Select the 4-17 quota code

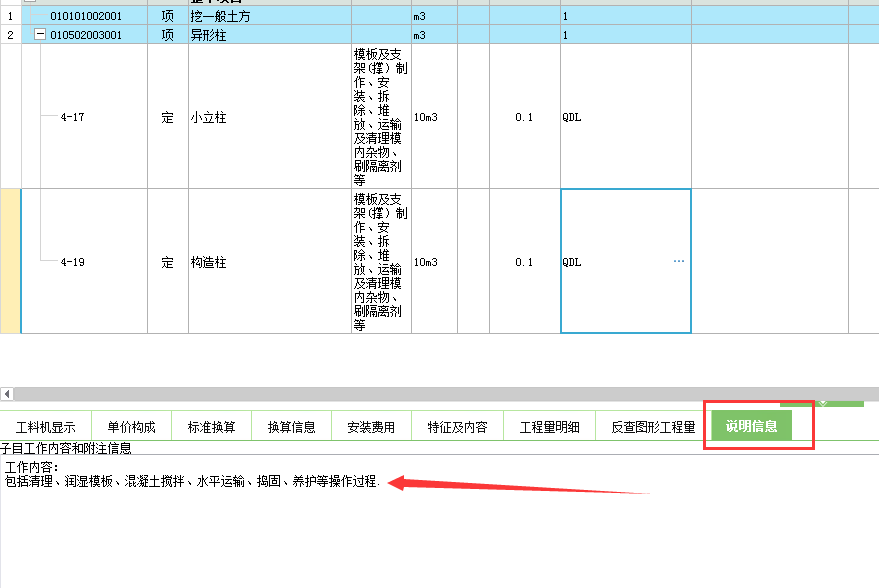[x=72, y=117]
